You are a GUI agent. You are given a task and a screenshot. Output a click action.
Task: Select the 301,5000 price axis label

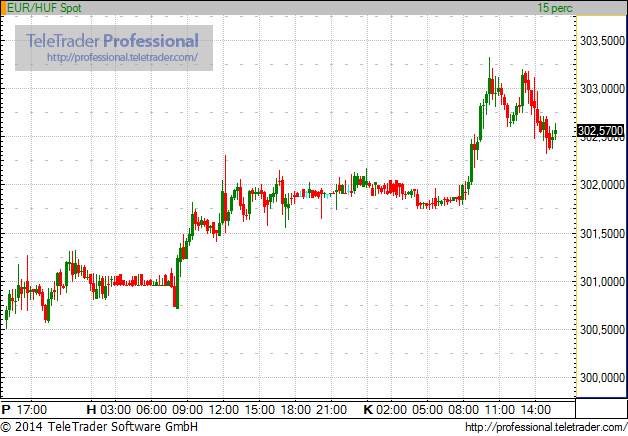pos(602,233)
